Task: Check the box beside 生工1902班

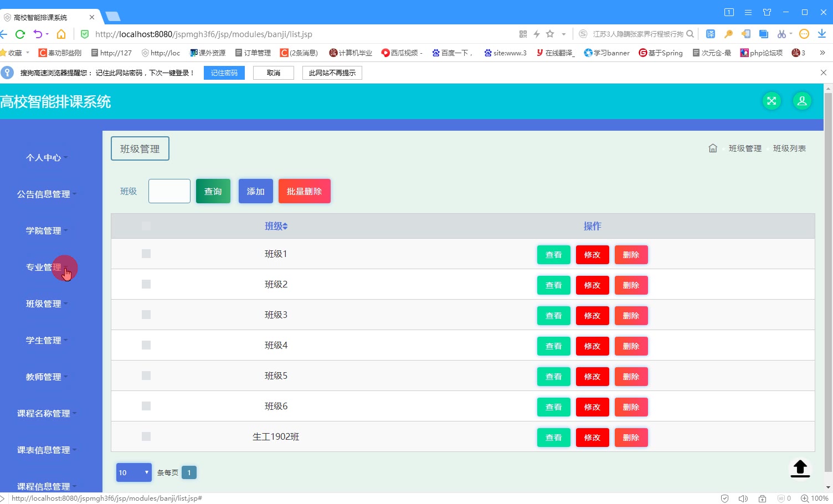Action: point(146,436)
